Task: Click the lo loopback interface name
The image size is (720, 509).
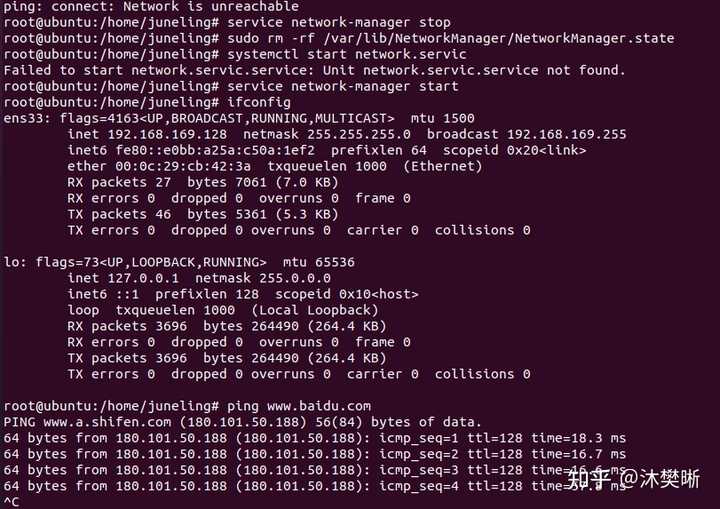Action: point(11,262)
